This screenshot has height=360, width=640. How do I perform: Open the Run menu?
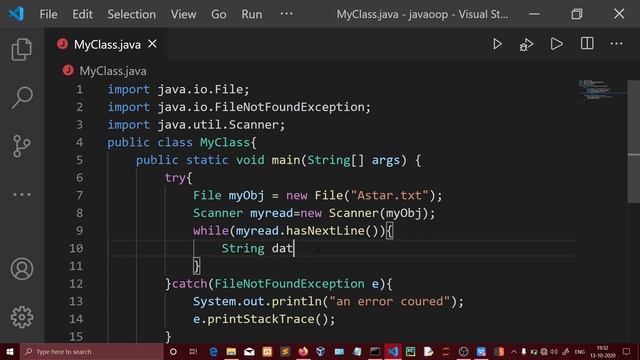click(251, 14)
